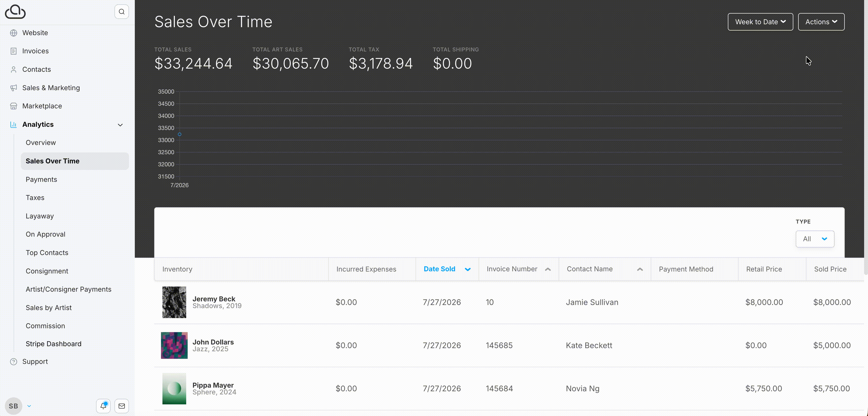The image size is (868, 416).
Task: Click the Website globe icon
Action: coord(14,33)
